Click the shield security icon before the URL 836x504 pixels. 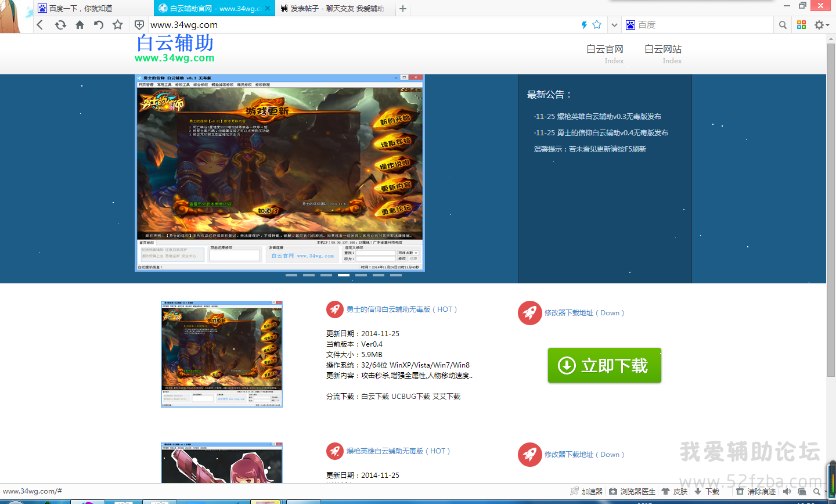139,25
